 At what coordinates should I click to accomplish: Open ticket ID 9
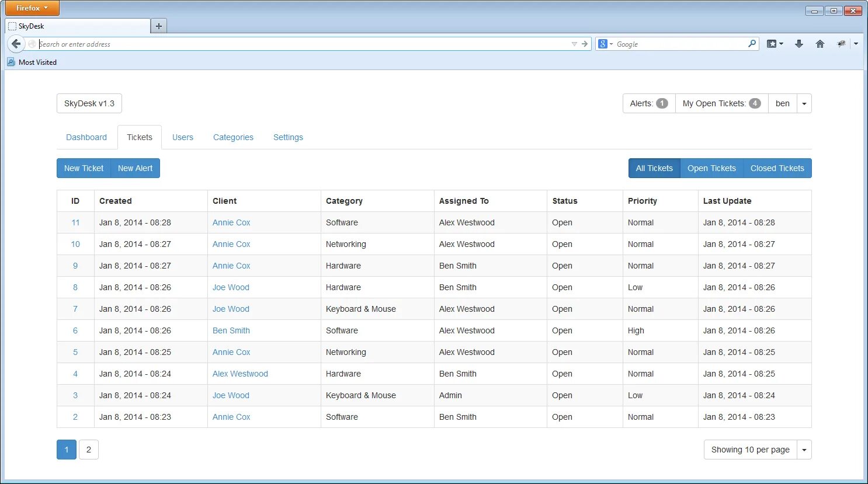(x=75, y=266)
